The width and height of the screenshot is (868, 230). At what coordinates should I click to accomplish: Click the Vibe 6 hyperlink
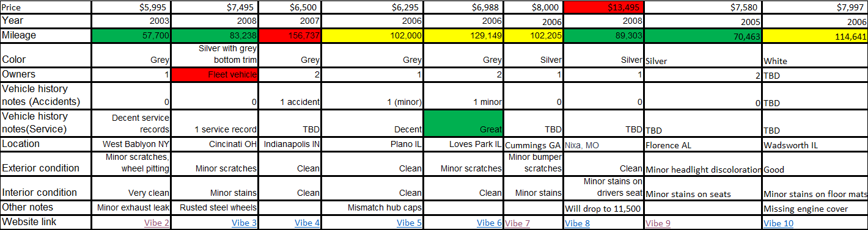tap(489, 223)
